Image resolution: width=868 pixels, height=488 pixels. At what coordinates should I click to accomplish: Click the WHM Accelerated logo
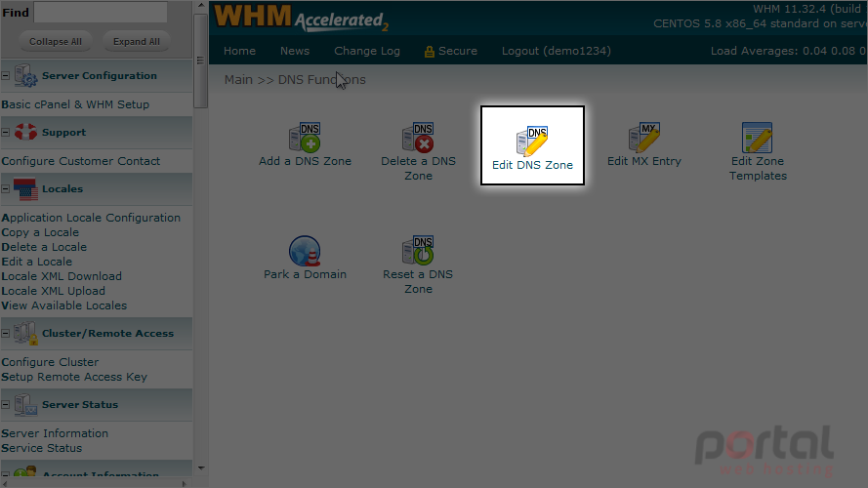click(x=301, y=18)
